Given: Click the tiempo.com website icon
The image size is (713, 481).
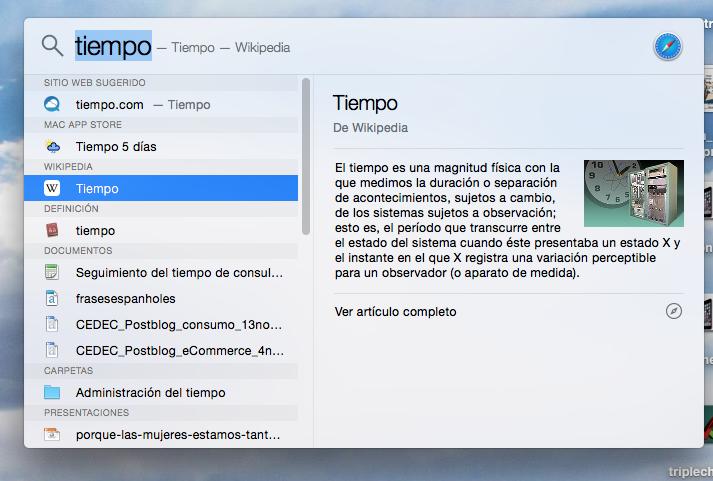Looking at the screenshot, I should click(53, 104).
